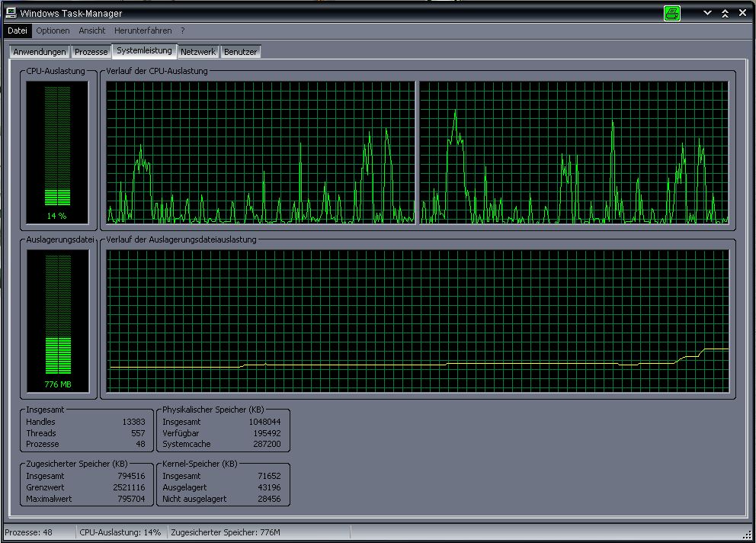The height and width of the screenshot is (543, 756).
Task: Click the Task-Manager computer icon in title bar
Action: coord(11,13)
